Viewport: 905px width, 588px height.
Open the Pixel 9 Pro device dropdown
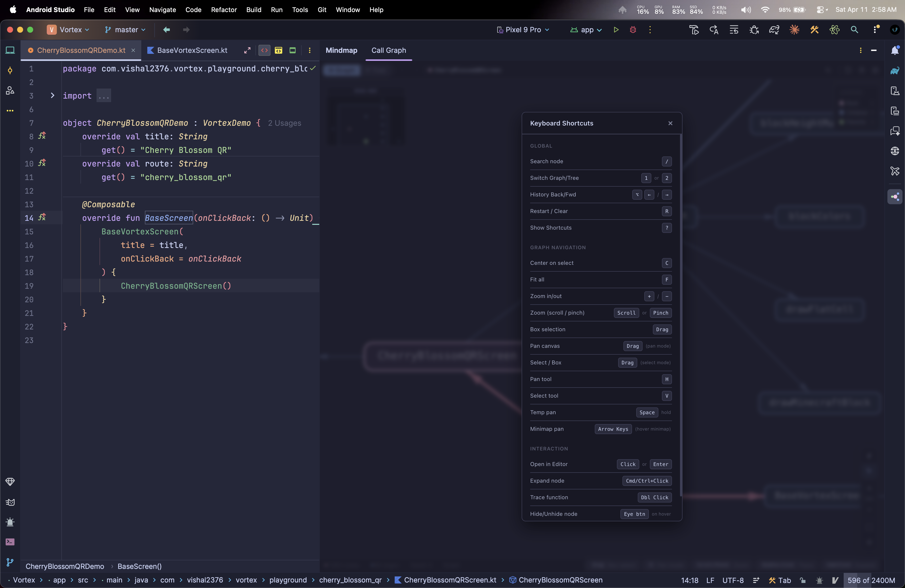pyautogui.click(x=523, y=30)
